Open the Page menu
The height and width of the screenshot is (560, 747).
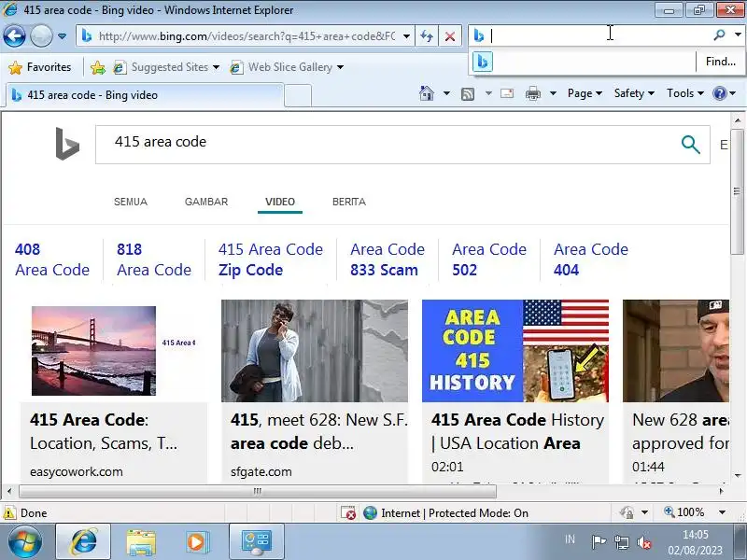click(585, 93)
